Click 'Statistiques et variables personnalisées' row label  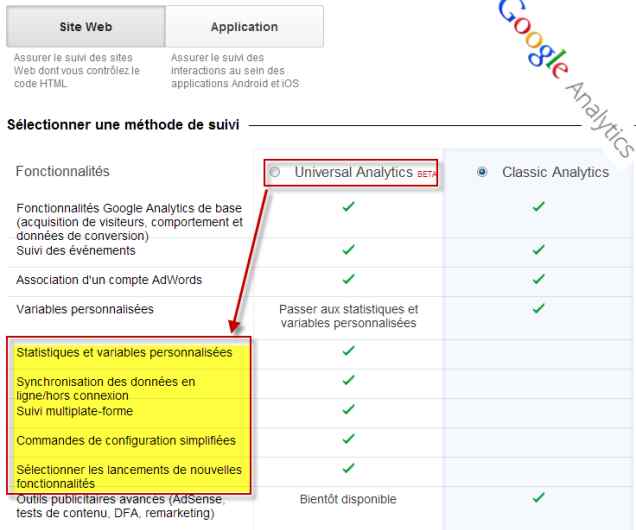pos(124,352)
